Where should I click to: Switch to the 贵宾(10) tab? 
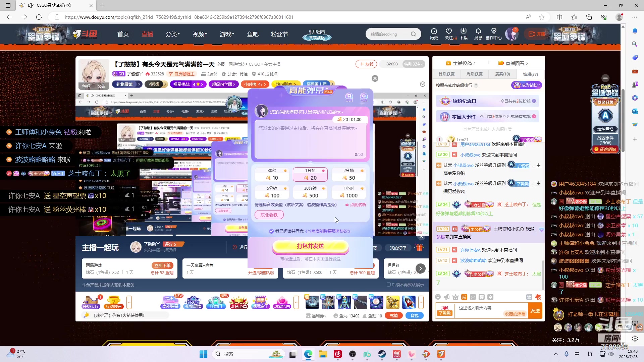coord(502,74)
